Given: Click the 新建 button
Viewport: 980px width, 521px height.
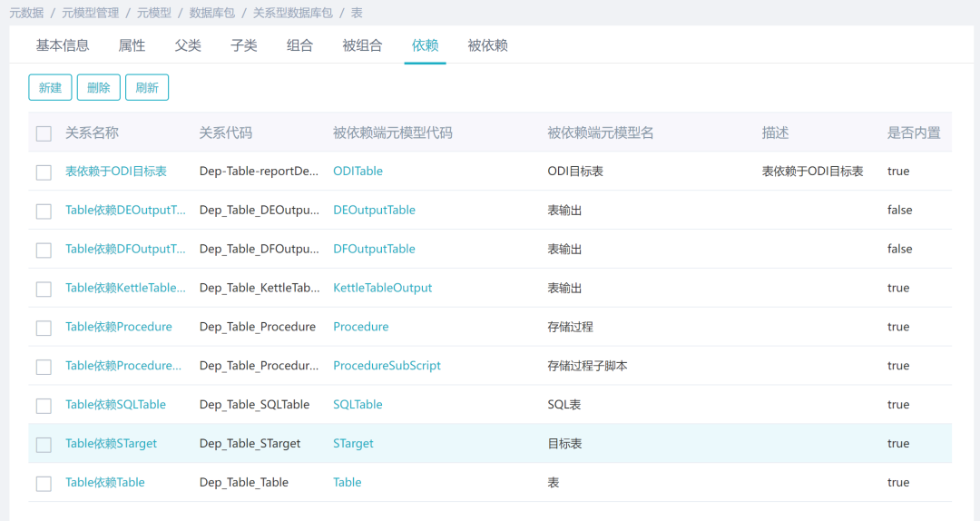Looking at the screenshot, I should click(x=50, y=88).
